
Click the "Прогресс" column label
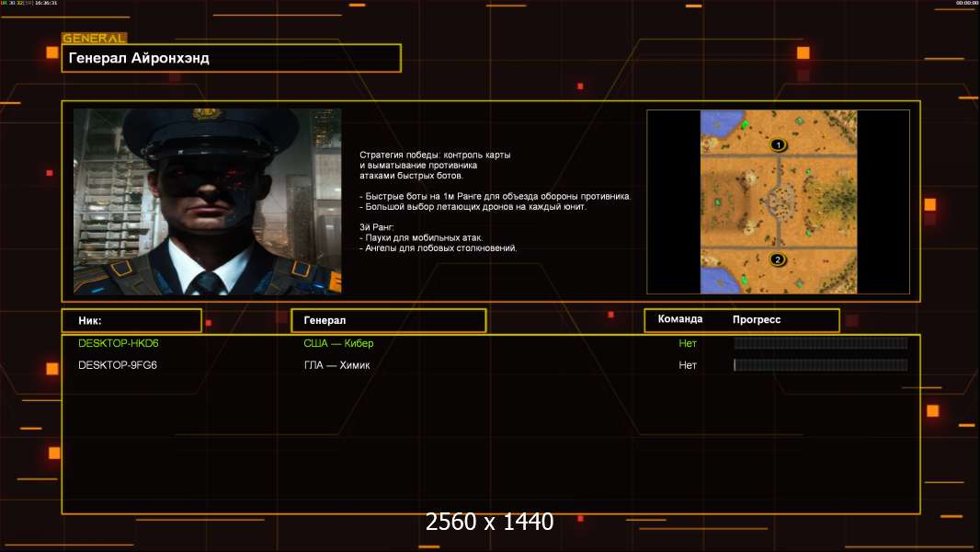pyautogui.click(x=757, y=319)
